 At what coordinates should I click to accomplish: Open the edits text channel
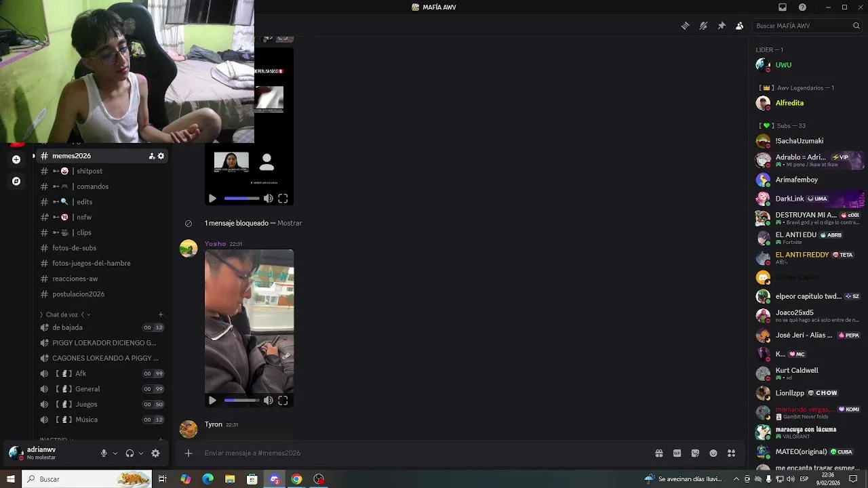(x=102, y=202)
